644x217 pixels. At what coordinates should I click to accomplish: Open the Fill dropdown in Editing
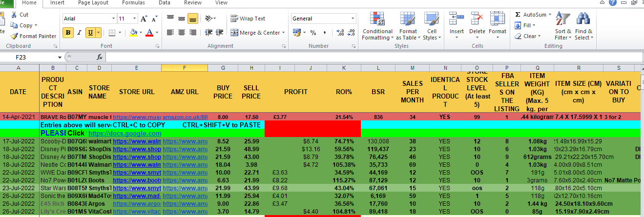pyautogui.click(x=527, y=25)
